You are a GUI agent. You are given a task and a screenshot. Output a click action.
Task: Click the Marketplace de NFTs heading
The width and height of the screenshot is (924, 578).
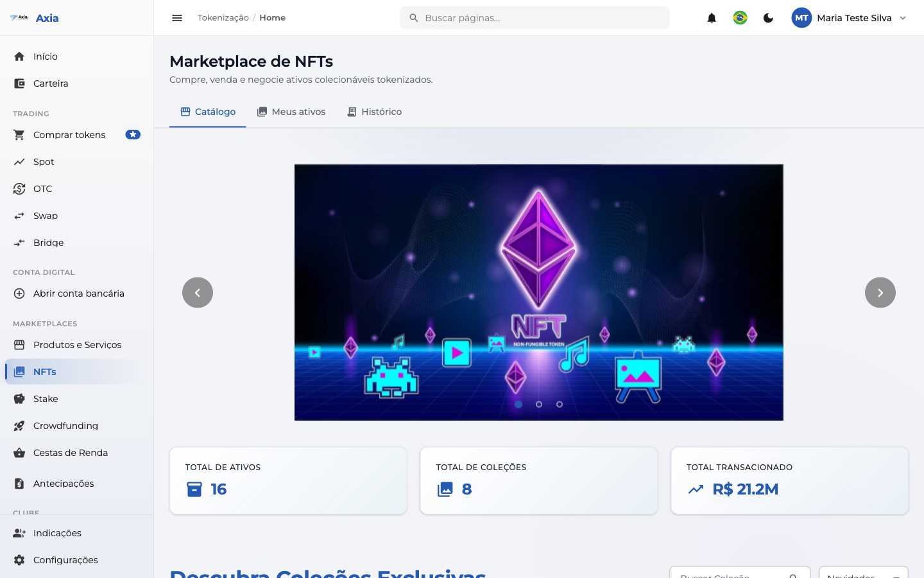(x=251, y=62)
